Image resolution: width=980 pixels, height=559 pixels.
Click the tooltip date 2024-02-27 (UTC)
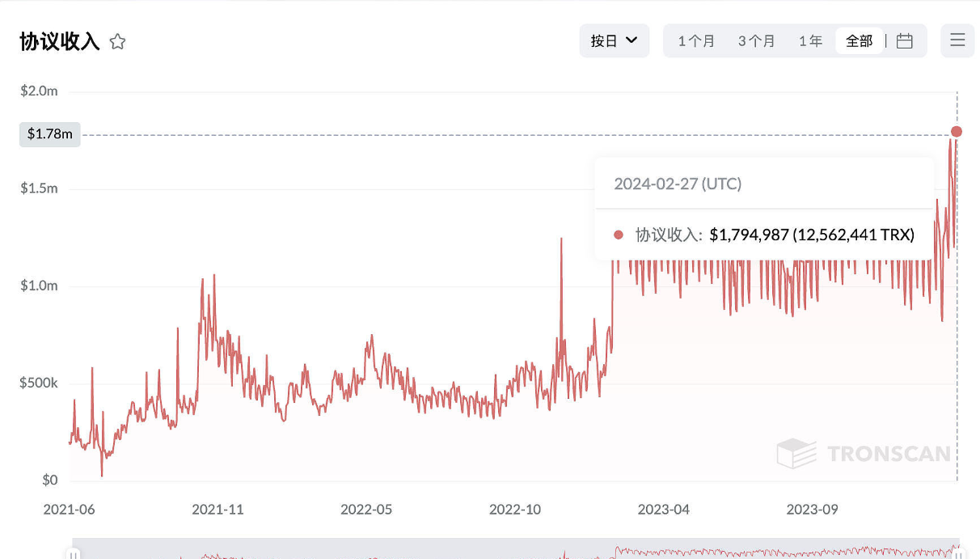(x=678, y=184)
